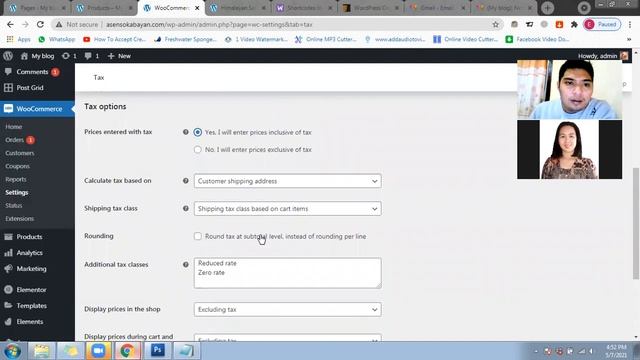Open a new browser tab
The width and height of the screenshot is (640, 360).
(547, 8)
